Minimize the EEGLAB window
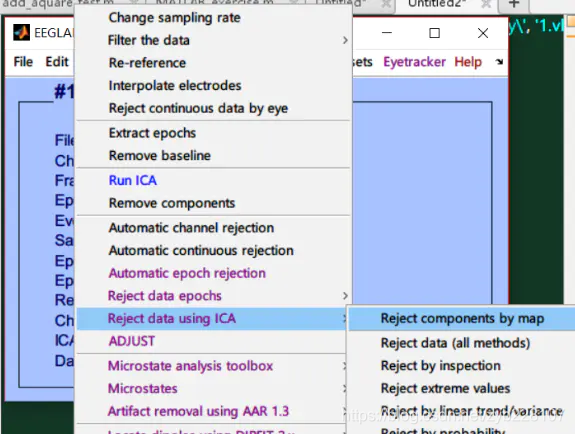 [387, 33]
